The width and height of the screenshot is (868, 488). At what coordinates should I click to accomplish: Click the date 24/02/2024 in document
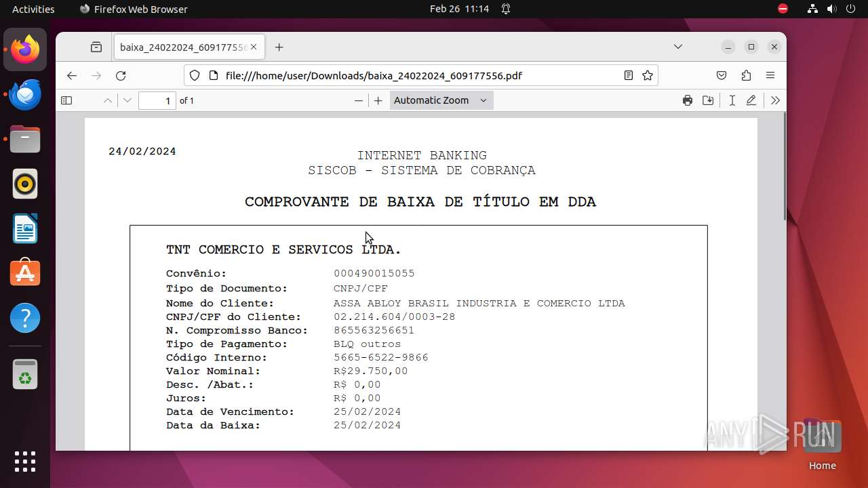[x=142, y=151]
